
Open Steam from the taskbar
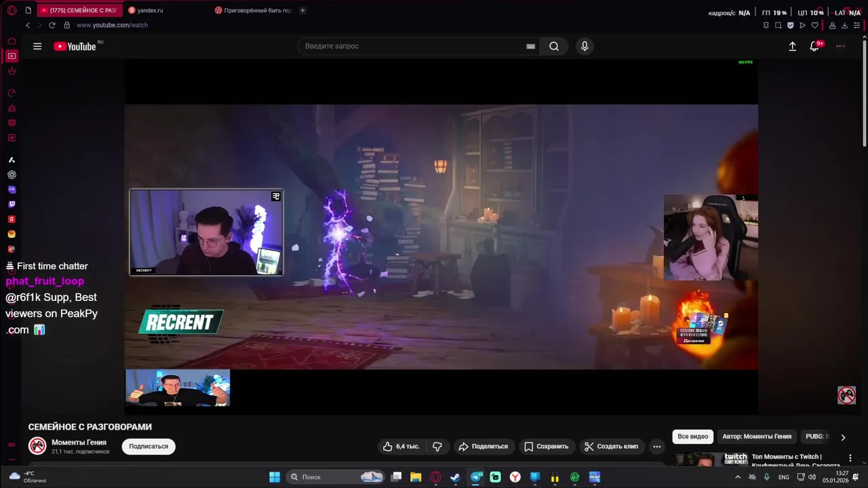[455, 477]
